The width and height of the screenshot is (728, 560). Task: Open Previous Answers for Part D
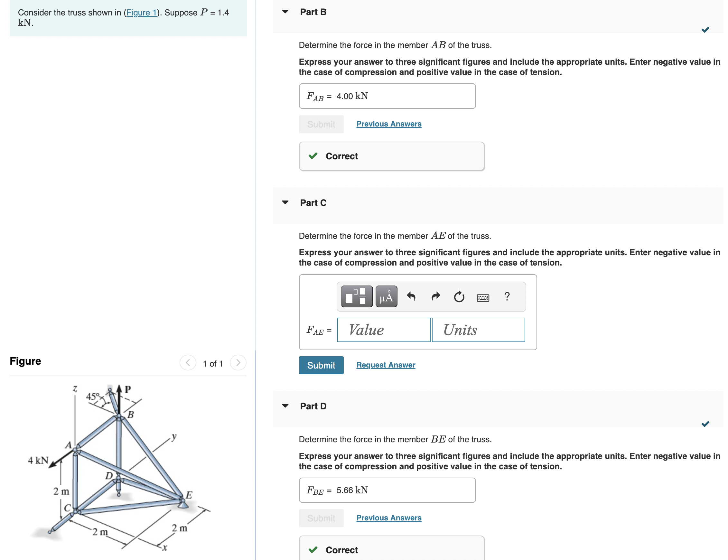tap(388, 518)
